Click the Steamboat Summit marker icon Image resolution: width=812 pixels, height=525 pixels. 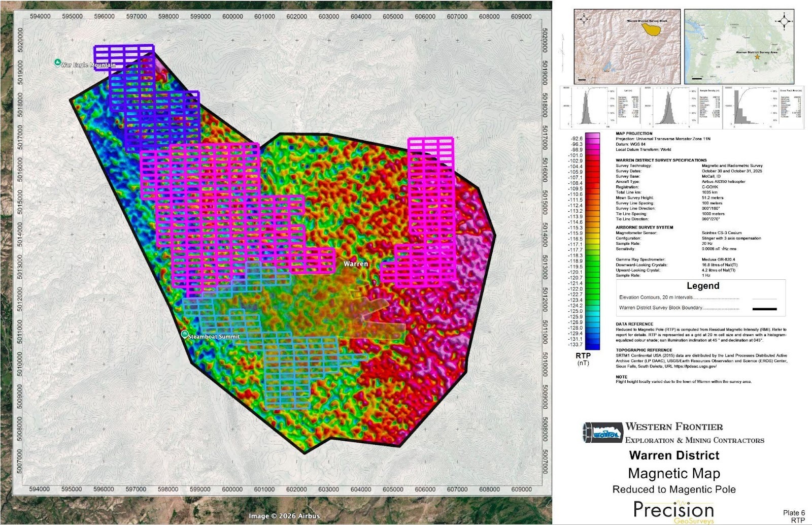pos(185,334)
